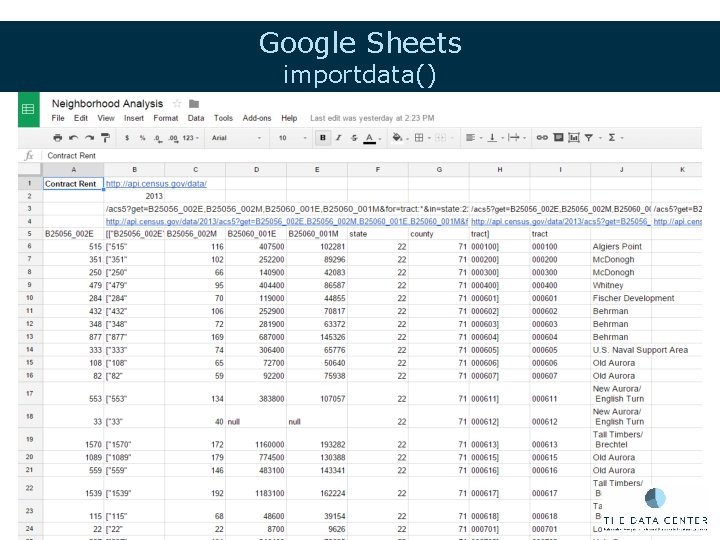Image resolution: width=720 pixels, height=540 pixels.
Task: Open the font size 10 dropdown
Action: click(x=292, y=138)
